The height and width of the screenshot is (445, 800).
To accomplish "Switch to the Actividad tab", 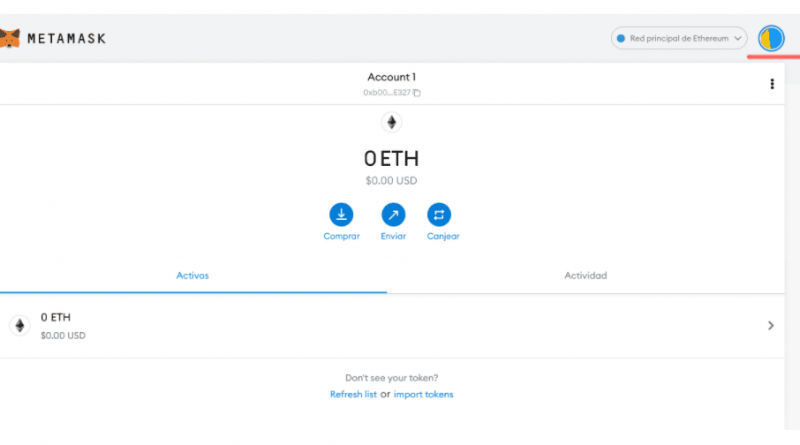I will [585, 275].
